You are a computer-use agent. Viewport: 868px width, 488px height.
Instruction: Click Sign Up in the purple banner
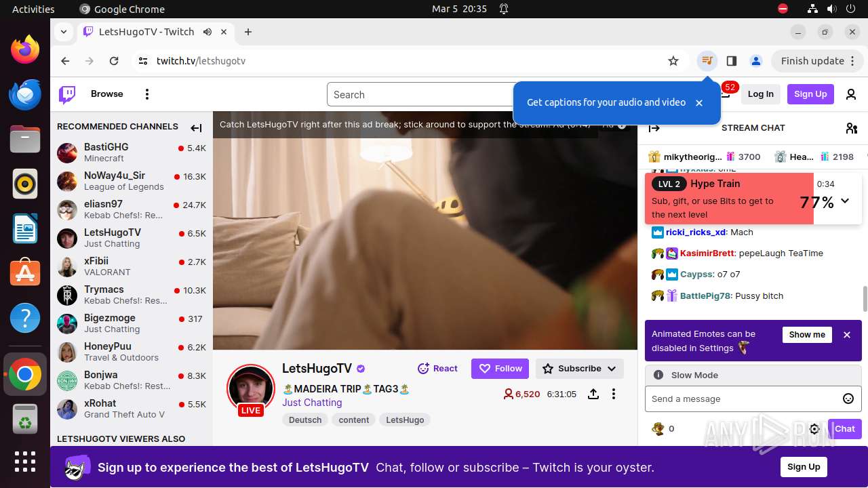804,467
